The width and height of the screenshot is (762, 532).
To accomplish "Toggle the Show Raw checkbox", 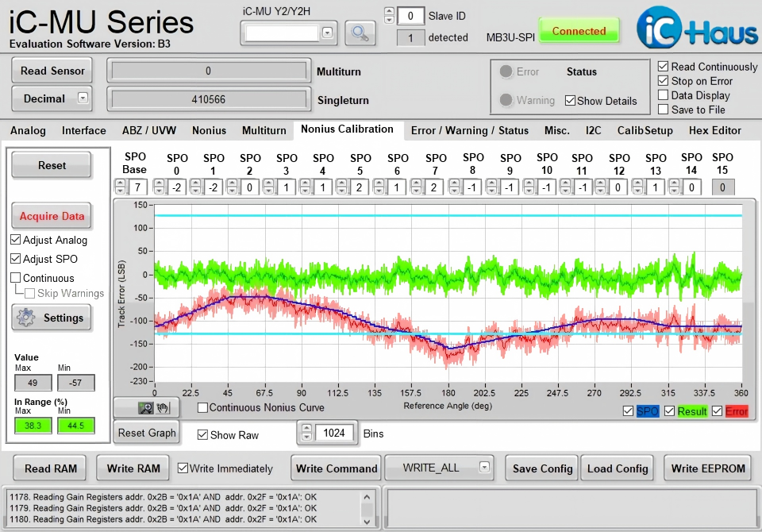I will click(x=202, y=435).
